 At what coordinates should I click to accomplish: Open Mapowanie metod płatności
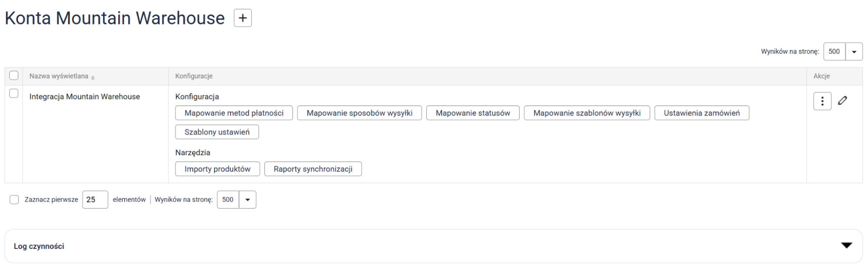tap(234, 113)
